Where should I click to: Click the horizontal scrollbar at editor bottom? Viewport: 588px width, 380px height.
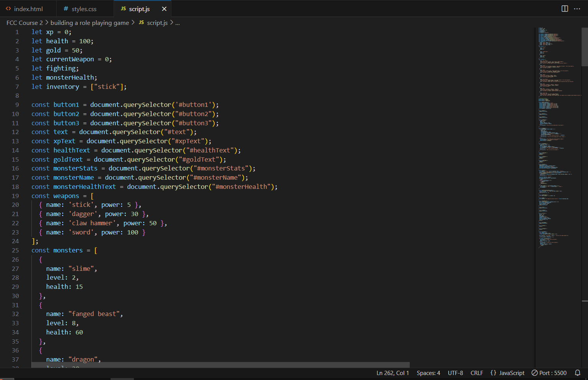[220, 365]
